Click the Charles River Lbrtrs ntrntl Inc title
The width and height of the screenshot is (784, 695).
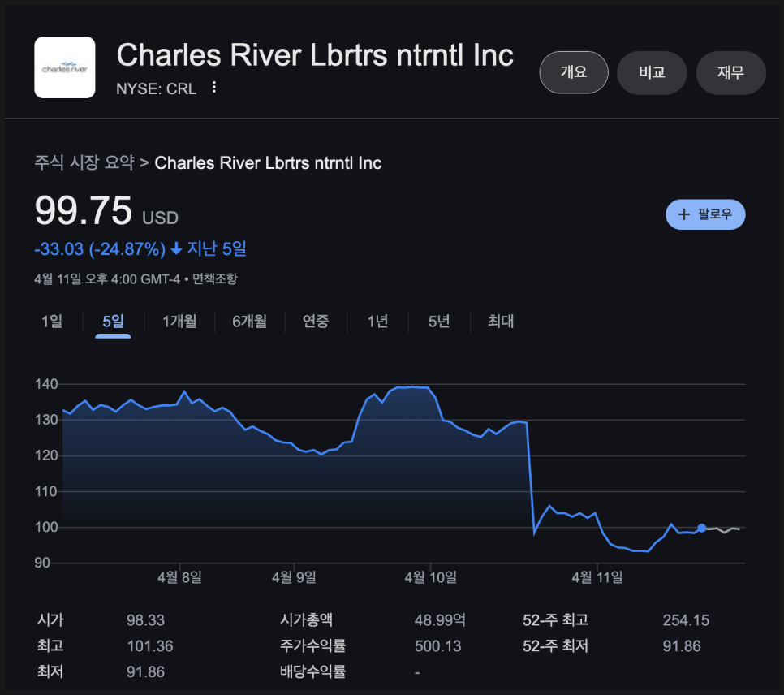[315, 55]
